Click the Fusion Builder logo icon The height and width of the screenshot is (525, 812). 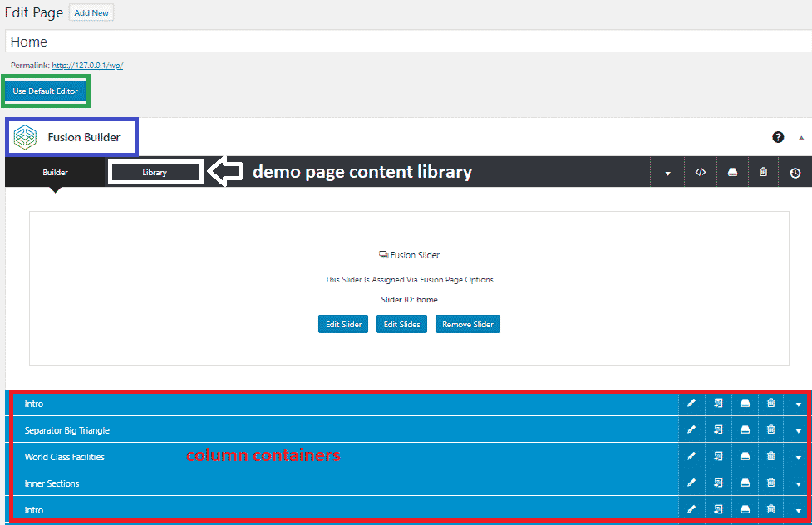25,137
